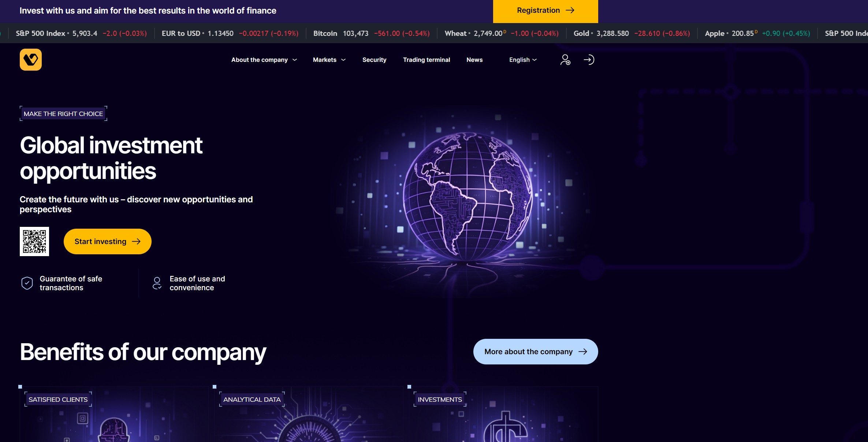
Task: Click the yellow company logo icon
Action: [31, 60]
